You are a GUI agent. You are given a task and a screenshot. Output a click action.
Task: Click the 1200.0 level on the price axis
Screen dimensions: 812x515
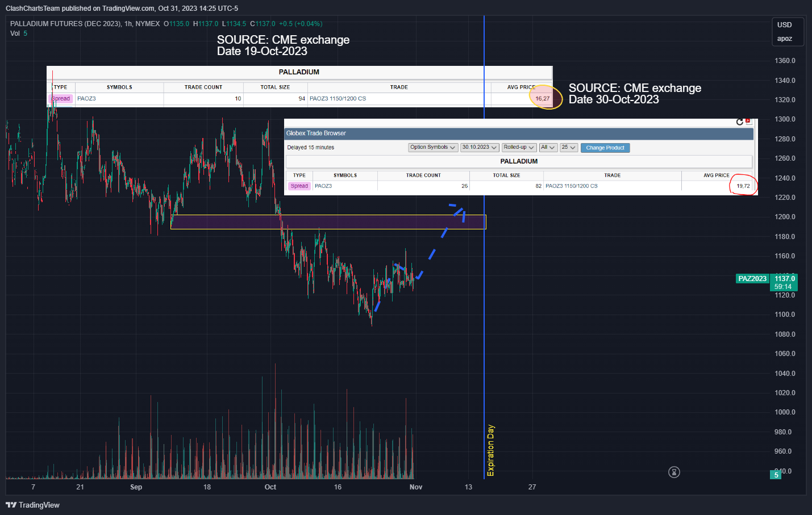click(x=785, y=217)
